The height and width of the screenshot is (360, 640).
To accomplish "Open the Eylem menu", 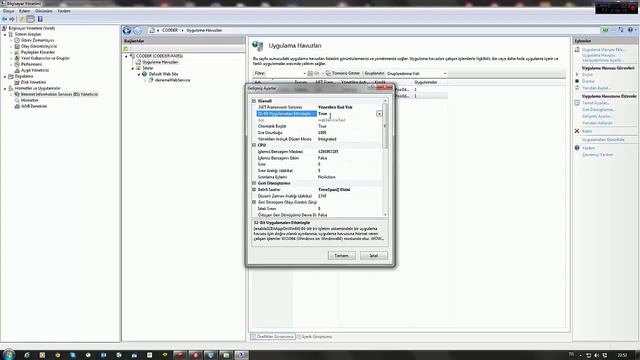I will pos(24,11).
